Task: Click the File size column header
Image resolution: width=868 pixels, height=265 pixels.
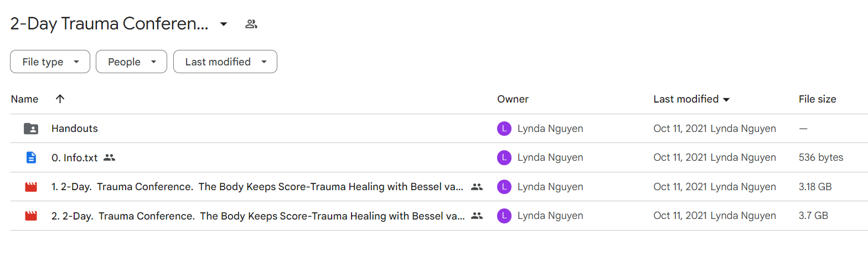Action: [x=817, y=99]
